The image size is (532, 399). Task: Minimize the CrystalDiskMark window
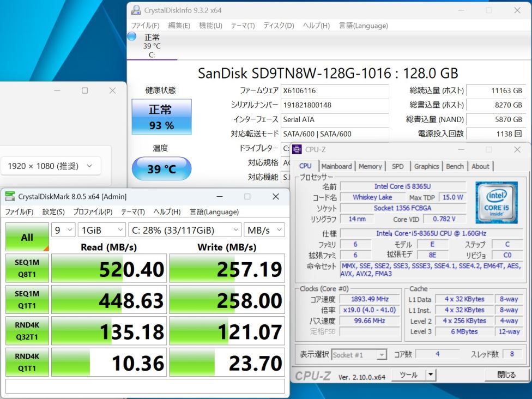220,196
